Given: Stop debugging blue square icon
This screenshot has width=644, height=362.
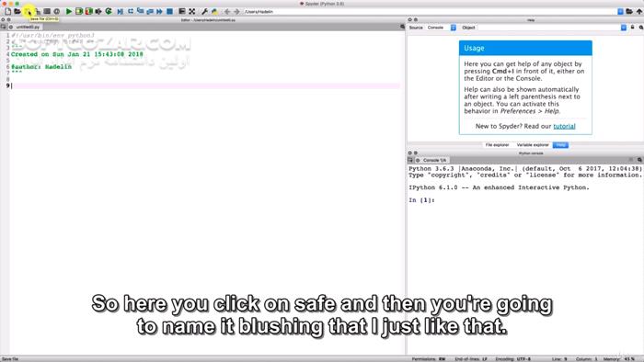Looking at the screenshot, I should point(169,11).
